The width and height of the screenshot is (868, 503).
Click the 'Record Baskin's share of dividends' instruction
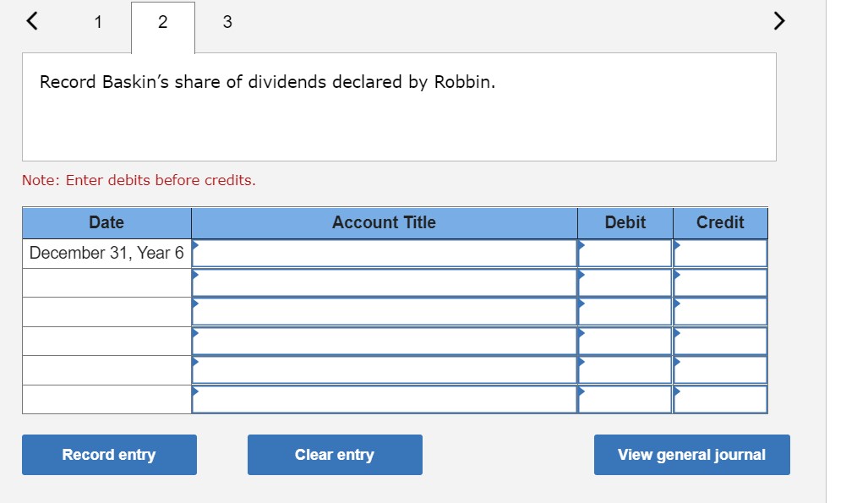[267, 82]
